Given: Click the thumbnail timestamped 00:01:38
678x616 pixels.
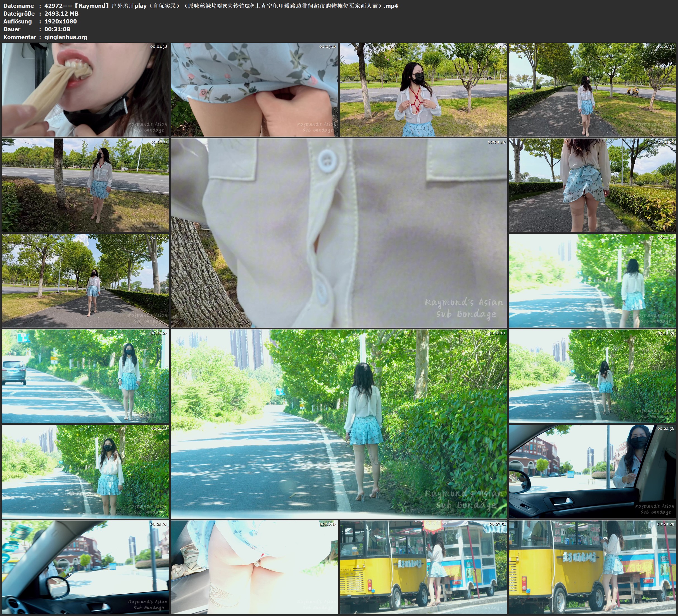Looking at the screenshot, I should [85, 89].
